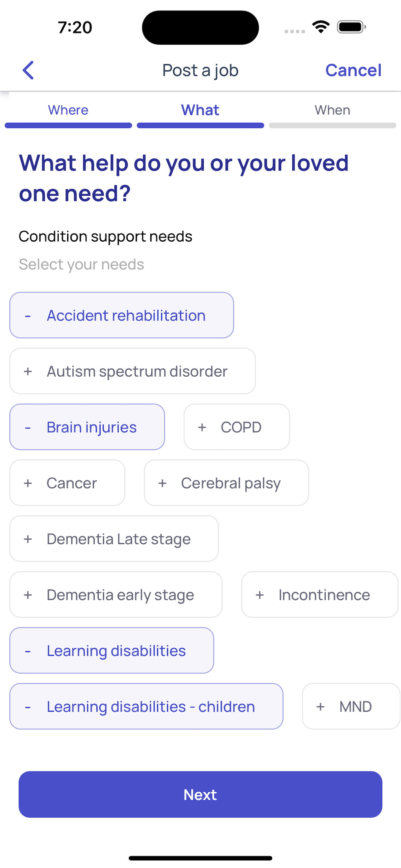This screenshot has width=401, height=868.
Task: Select Cerebral palsy condition
Action: (x=226, y=483)
